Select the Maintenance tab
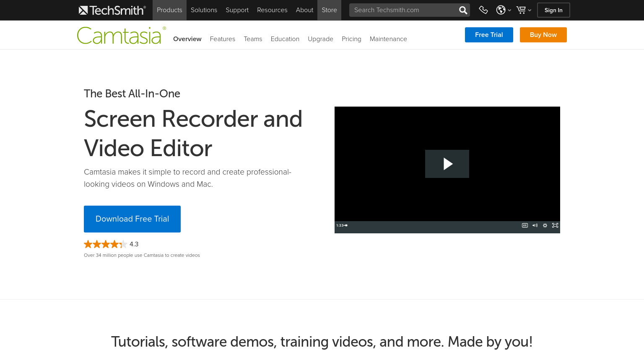 coord(388,39)
